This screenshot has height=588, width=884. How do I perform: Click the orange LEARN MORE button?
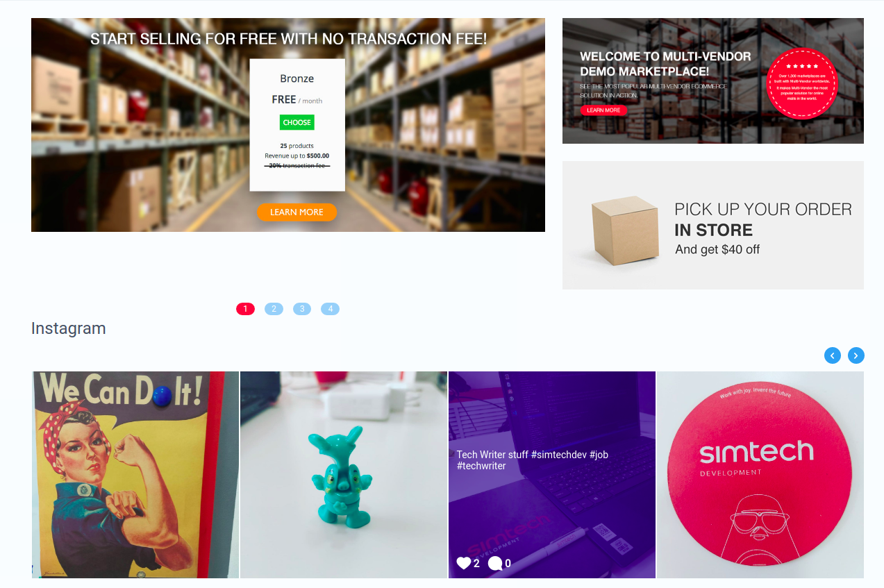pyautogui.click(x=297, y=212)
